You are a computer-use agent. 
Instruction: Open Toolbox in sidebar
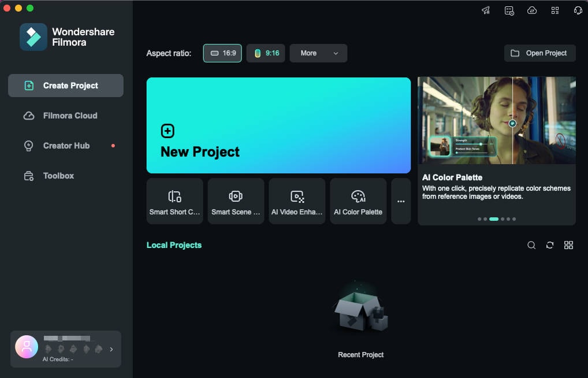[x=66, y=176]
